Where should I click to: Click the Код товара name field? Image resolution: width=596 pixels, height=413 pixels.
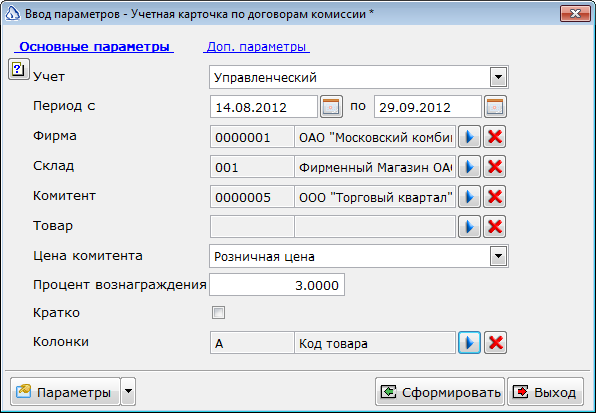(375, 343)
